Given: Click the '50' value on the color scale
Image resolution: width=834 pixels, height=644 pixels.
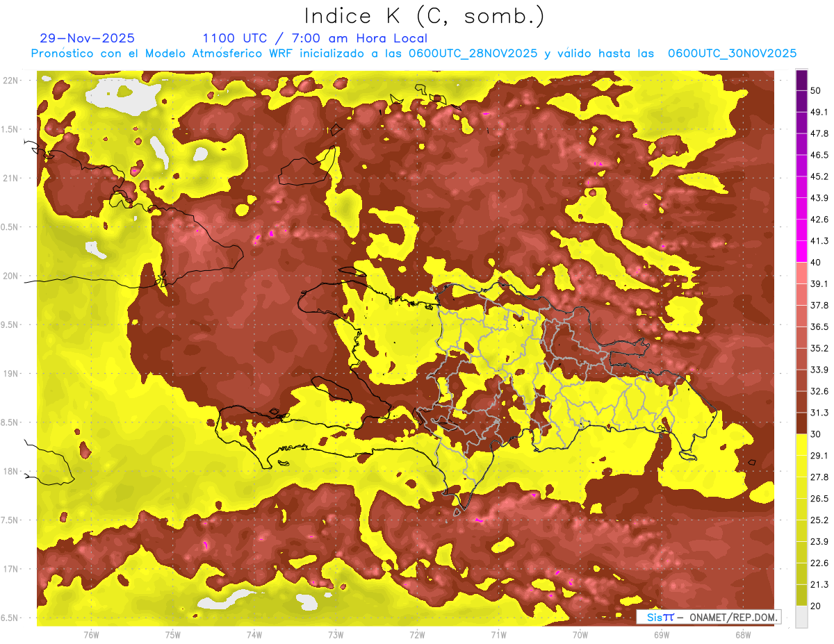Looking at the screenshot, I should (815, 90).
